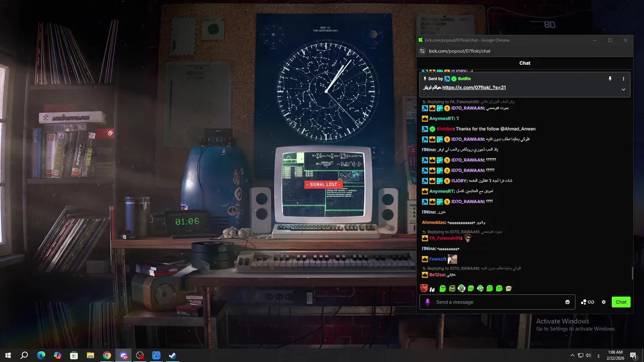This screenshot has height=362, width=644.
Task: Select the first green blob emote in quick row
Action: tap(442, 289)
